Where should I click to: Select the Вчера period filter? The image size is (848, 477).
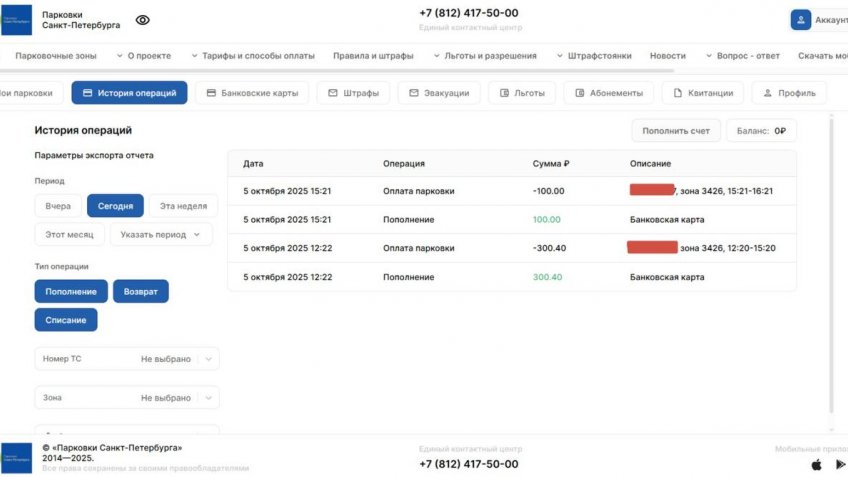coord(58,206)
